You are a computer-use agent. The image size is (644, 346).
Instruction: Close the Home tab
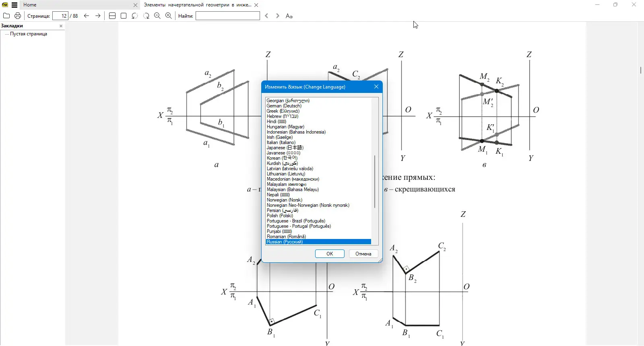[135, 5]
